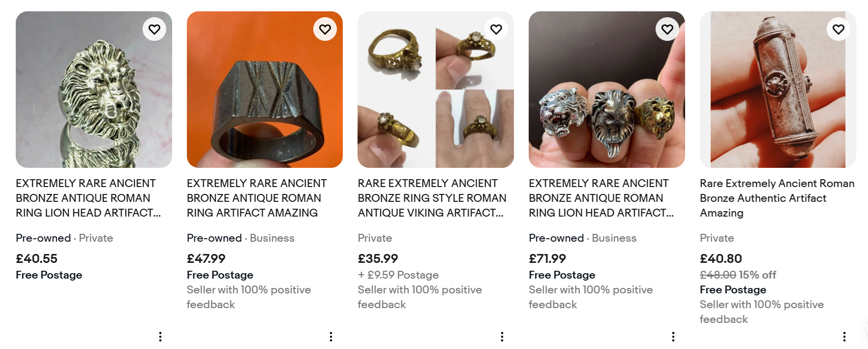Image resolution: width=868 pixels, height=349 pixels.
Task: Open the RARE EXTREMELY ANCIENT Viking ring listing
Action: point(432,198)
